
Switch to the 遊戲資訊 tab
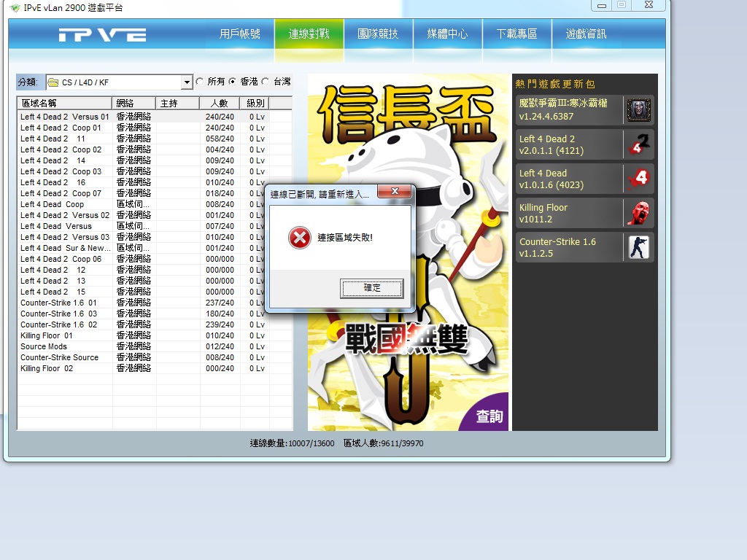[586, 34]
